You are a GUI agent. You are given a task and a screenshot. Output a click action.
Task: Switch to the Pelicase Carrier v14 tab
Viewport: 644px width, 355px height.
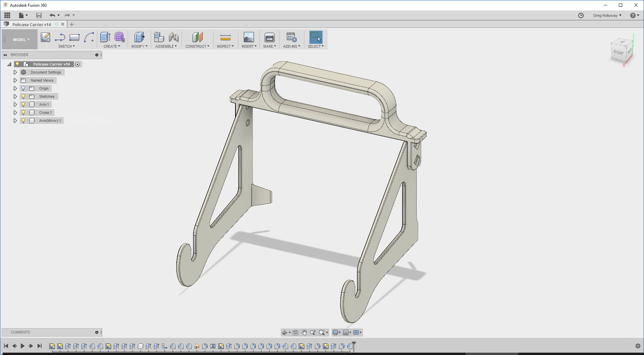(x=32, y=25)
